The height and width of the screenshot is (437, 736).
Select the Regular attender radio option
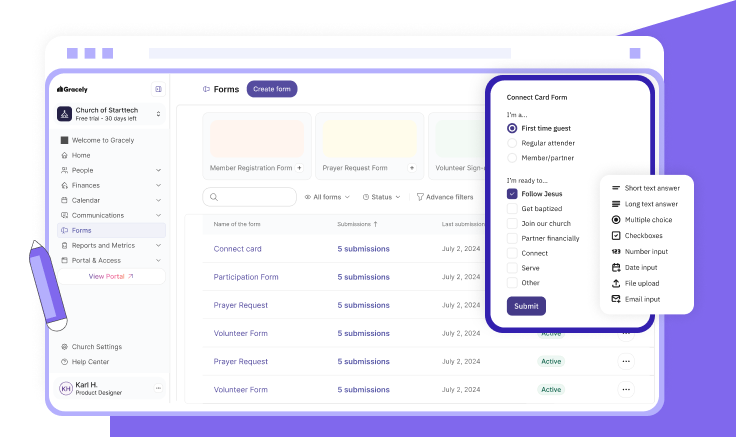tap(512, 143)
